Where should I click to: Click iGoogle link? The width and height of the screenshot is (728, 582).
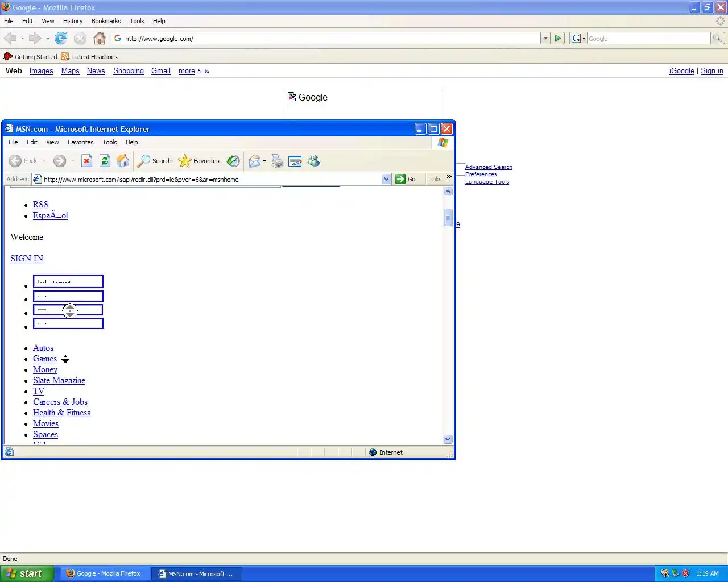681,71
